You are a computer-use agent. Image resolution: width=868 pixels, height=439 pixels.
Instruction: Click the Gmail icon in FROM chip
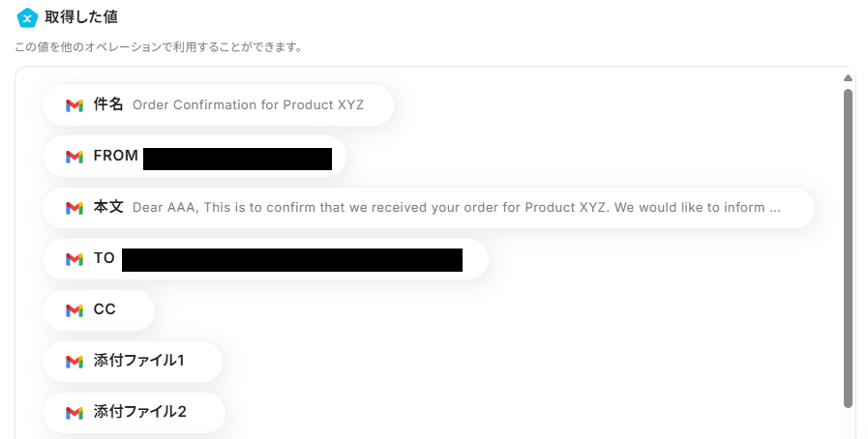75,157
